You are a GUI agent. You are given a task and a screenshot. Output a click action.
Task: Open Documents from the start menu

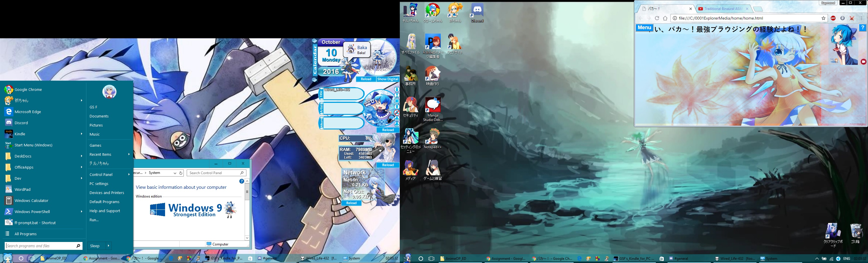99,116
